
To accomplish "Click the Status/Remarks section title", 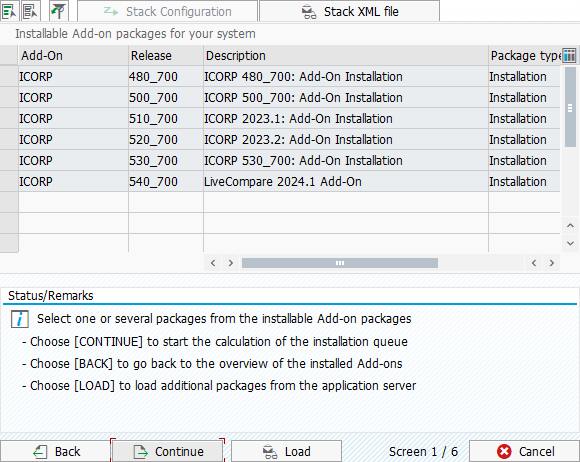I will coord(51,296).
